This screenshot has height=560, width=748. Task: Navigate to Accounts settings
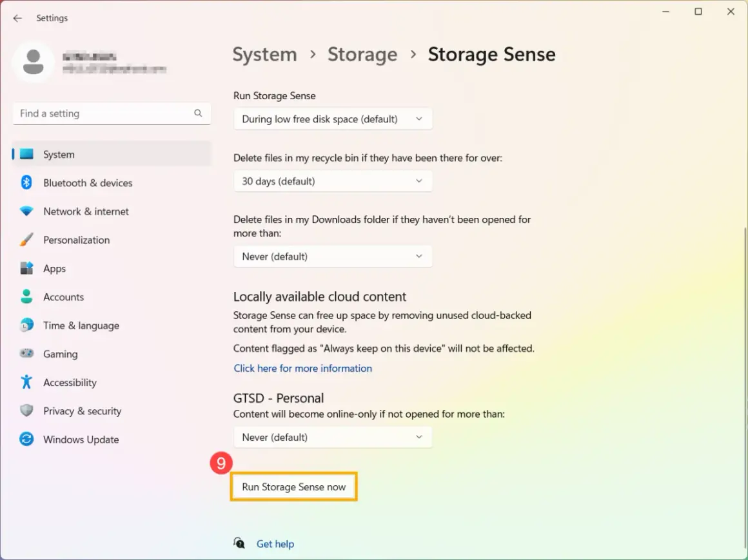112,297
